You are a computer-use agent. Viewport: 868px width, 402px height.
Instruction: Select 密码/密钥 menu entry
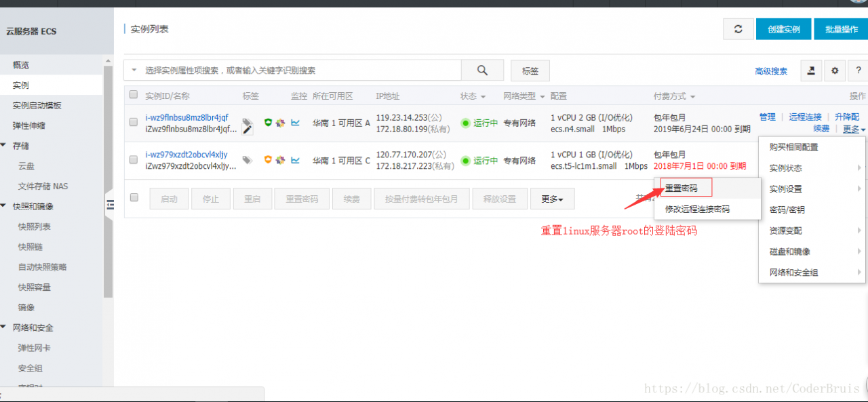pos(812,210)
